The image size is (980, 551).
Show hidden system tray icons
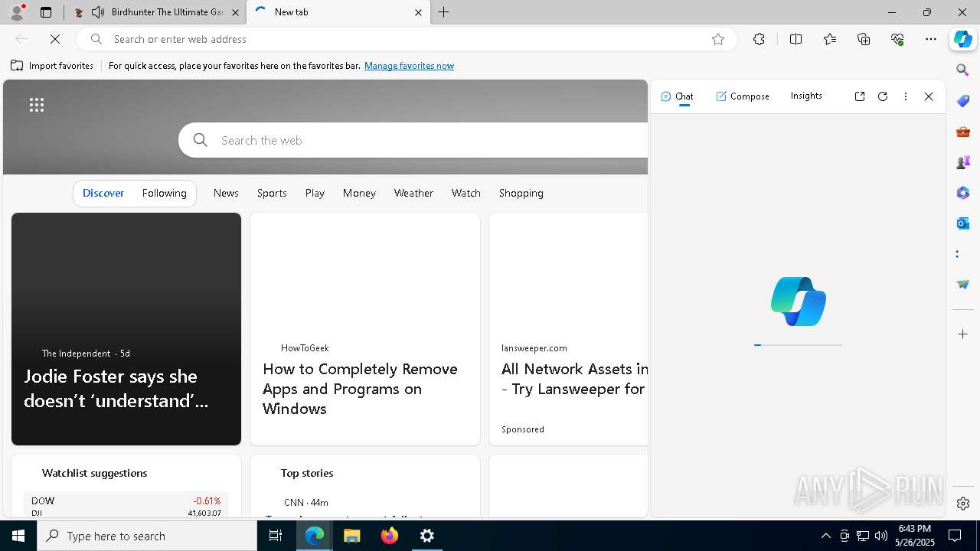click(x=825, y=536)
